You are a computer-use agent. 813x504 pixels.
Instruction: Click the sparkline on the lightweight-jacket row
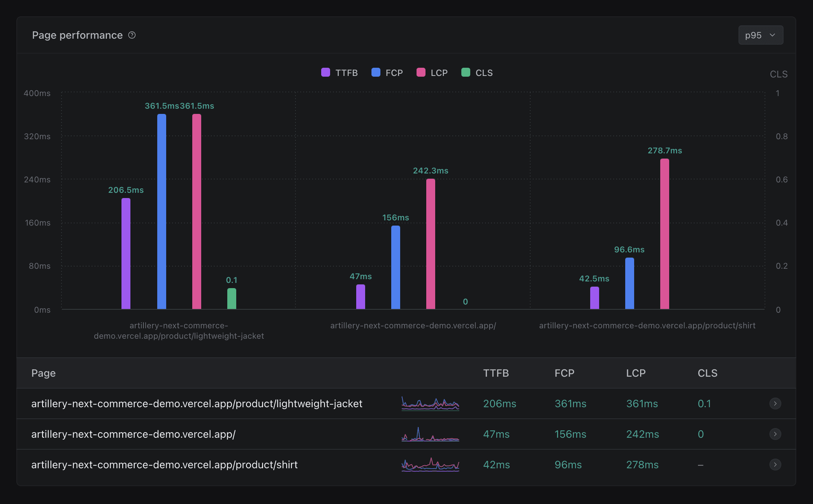pyautogui.click(x=430, y=403)
